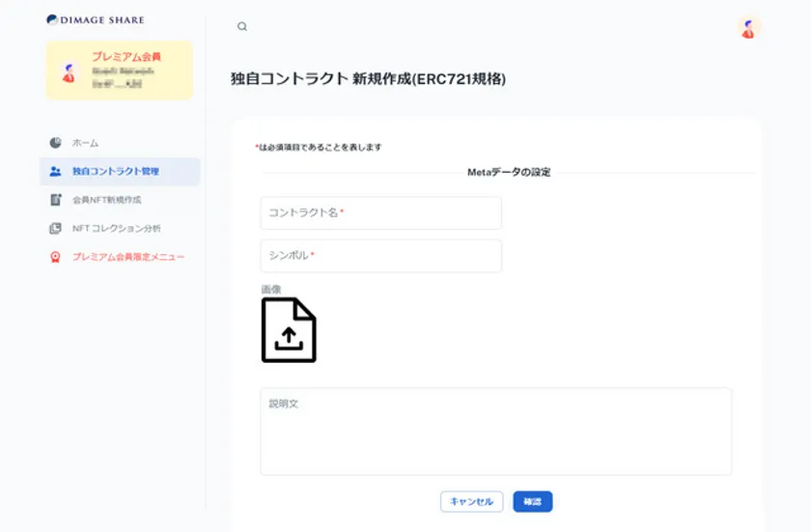Click the people icon beside 独自コントラクト管理
This screenshot has height=532, width=811.
coord(56,172)
